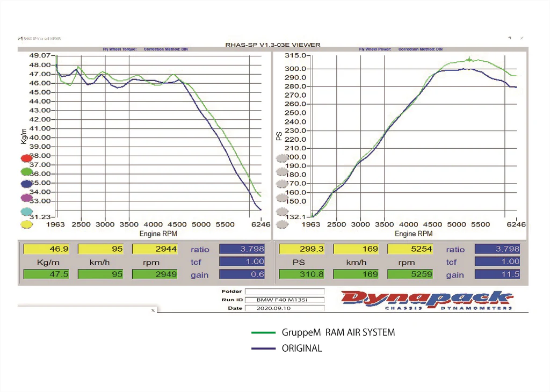The width and height of the screenshot is (550, 392).
Task: Close the viewer window
Action: (522, 38)
